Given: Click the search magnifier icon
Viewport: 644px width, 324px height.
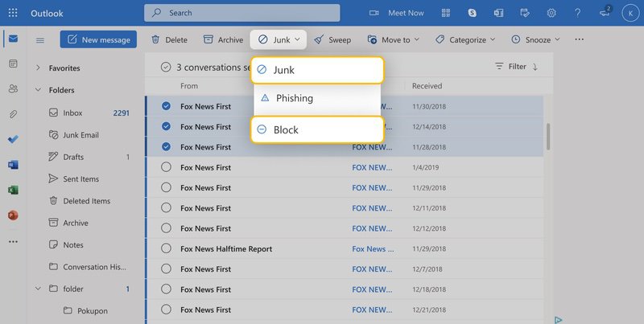Looking at the screenshot, I should [x=156, y=13].
